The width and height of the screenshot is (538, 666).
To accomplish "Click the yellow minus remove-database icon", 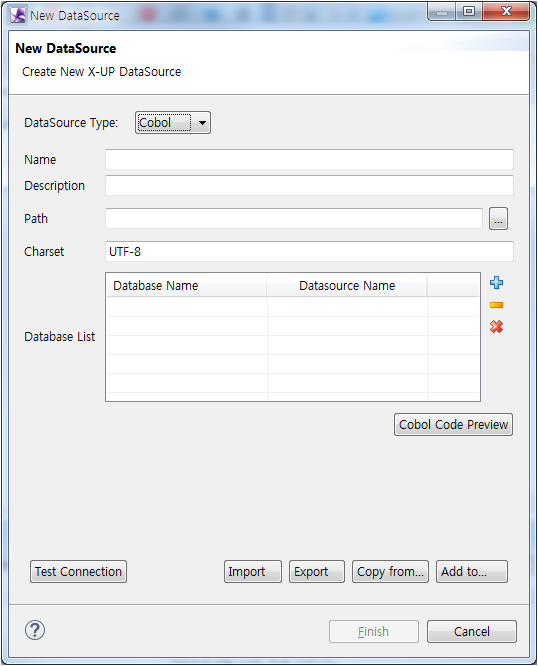I will coord(496,305).
